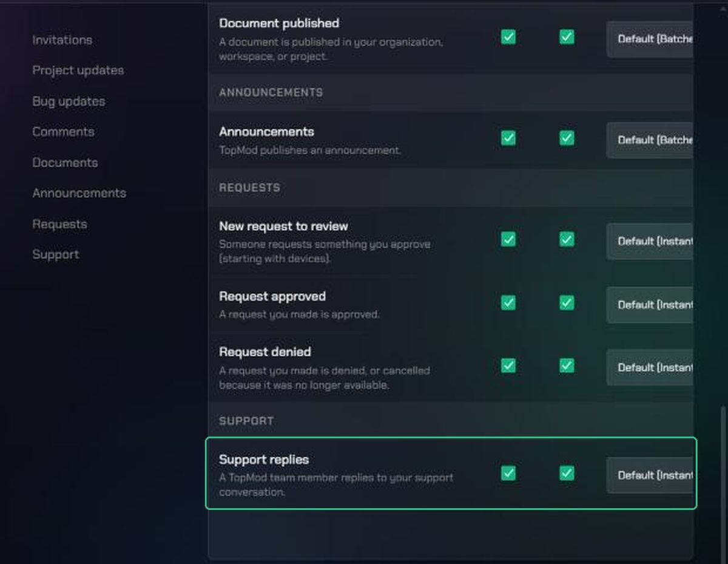Disable second checkbox for Request approved

[x=567, y=302]
